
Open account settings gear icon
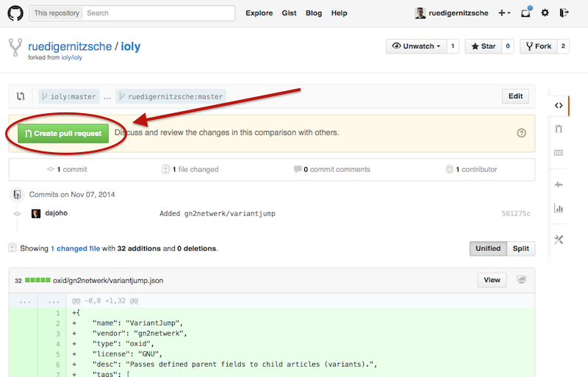(545, 12)
